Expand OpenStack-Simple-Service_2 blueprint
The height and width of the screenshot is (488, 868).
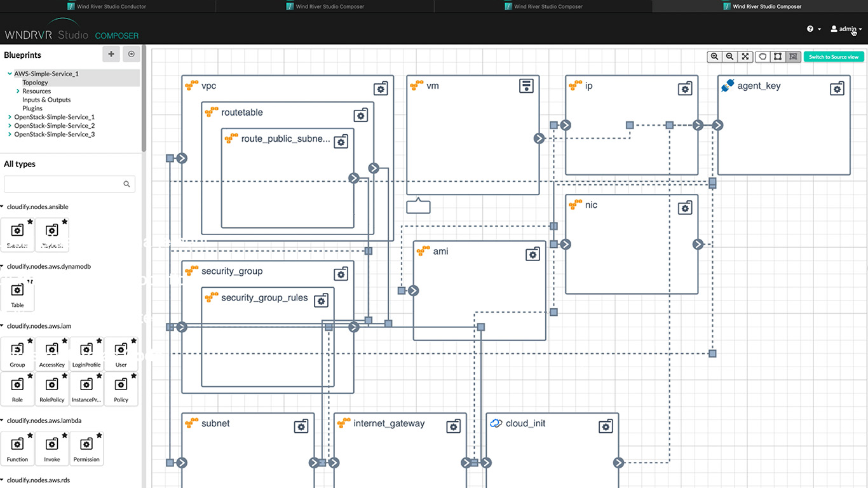(10, 126)
